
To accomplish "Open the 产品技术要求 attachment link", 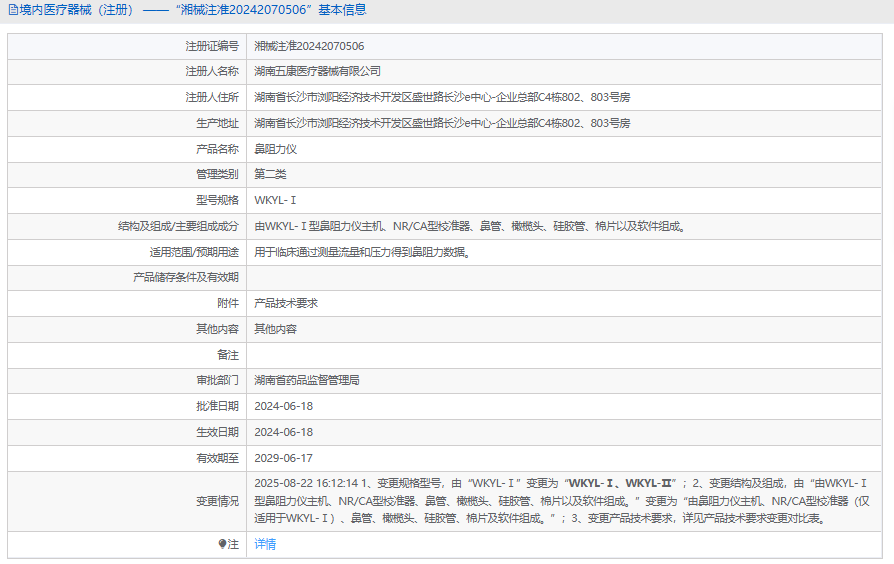I will (x=286, y=303).
